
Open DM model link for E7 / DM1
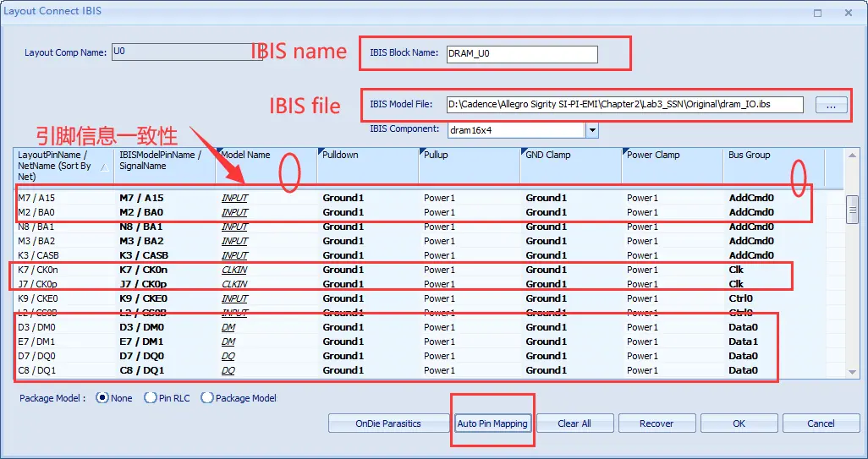click(x=228, y=342)
